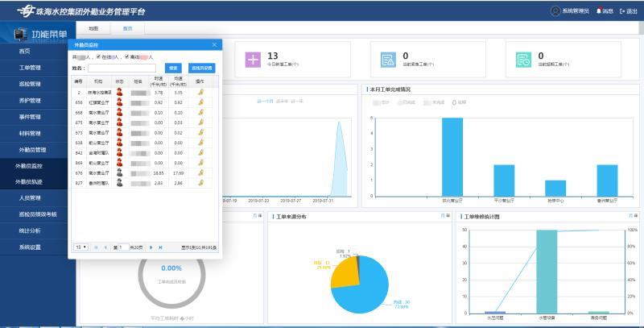Click the status person icon for row 827

click(x=119, y=183)
